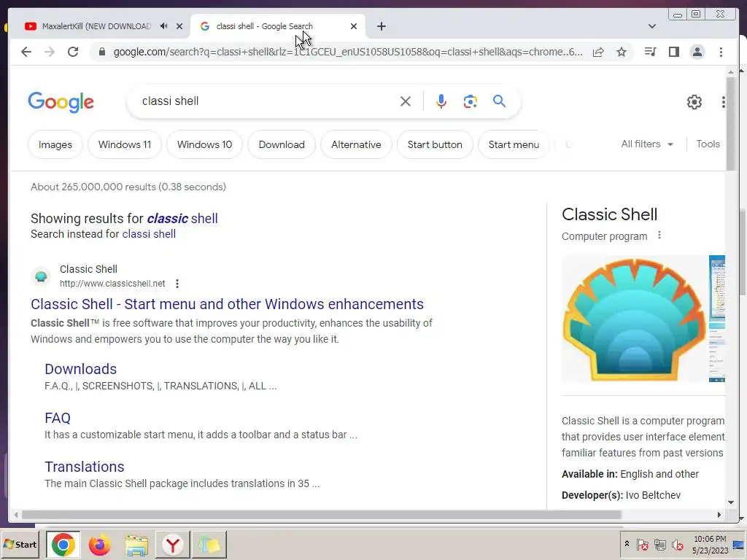The width and height of the screenshot is (747, 560).
Task: Open the sticky notes taskbar icon
Action: [209, 545]
